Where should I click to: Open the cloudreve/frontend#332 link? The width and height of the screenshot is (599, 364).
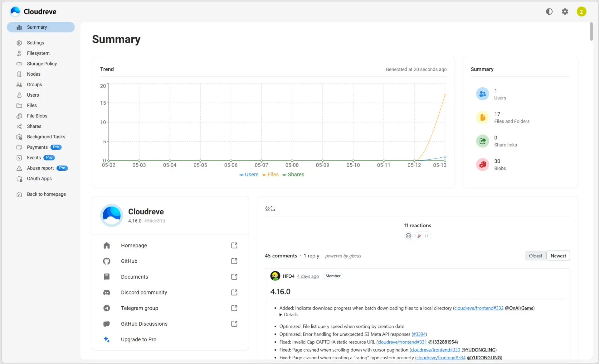(479, 308)
